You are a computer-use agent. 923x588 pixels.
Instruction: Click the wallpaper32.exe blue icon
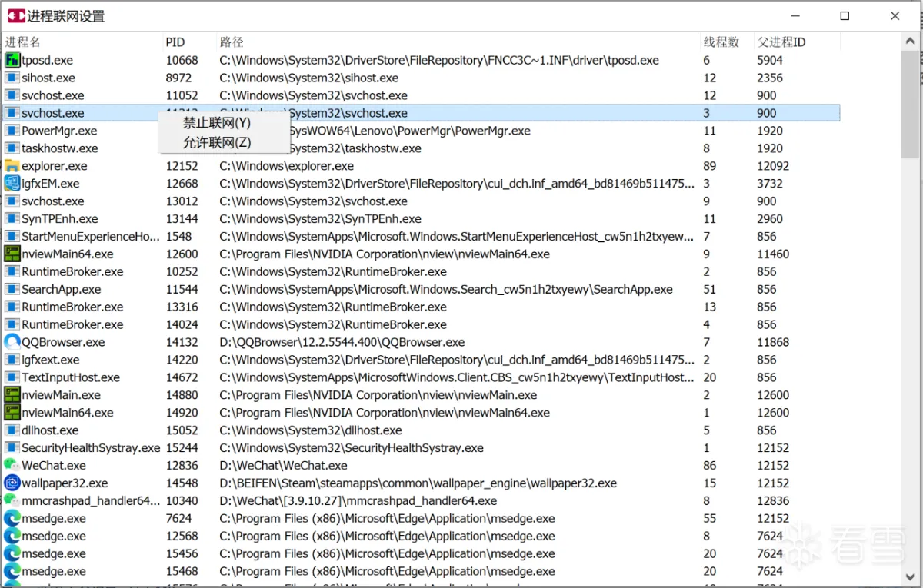[12, 483]
